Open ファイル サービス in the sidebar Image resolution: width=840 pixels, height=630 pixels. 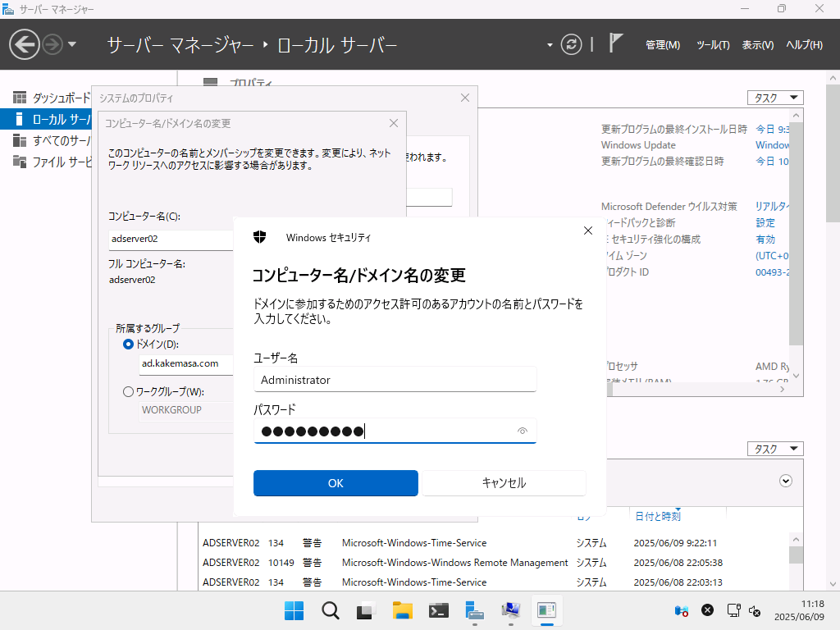point(52,162)
